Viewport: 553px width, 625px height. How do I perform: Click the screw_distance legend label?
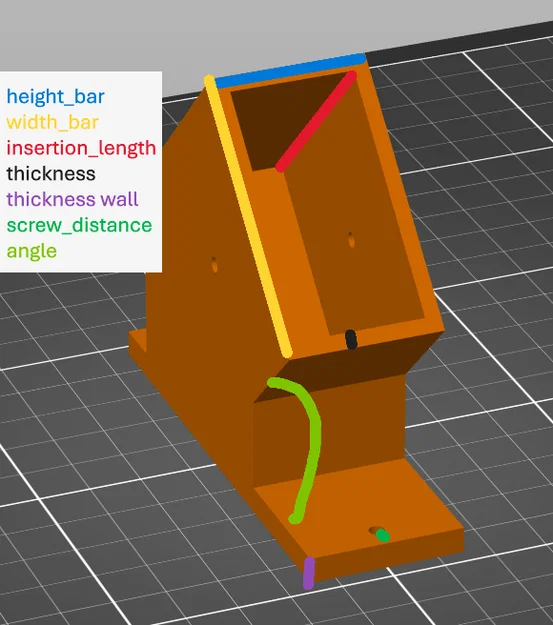coord(79,225)
